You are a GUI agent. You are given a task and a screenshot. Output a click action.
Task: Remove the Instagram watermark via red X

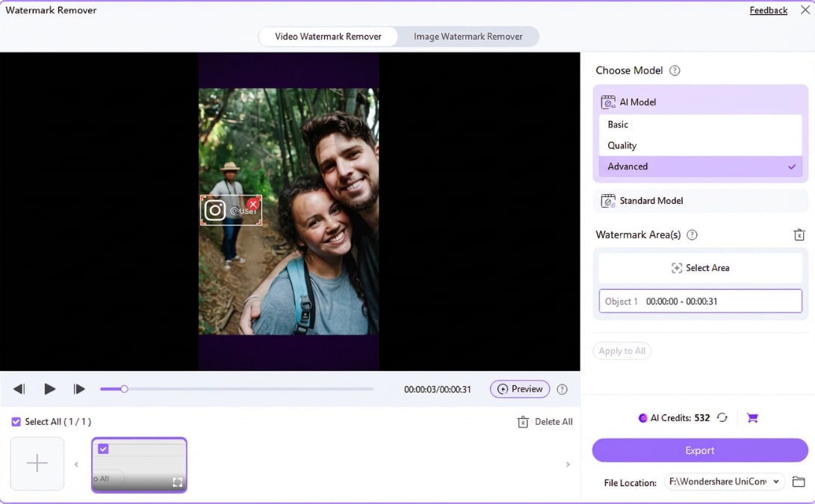(253, 204)
